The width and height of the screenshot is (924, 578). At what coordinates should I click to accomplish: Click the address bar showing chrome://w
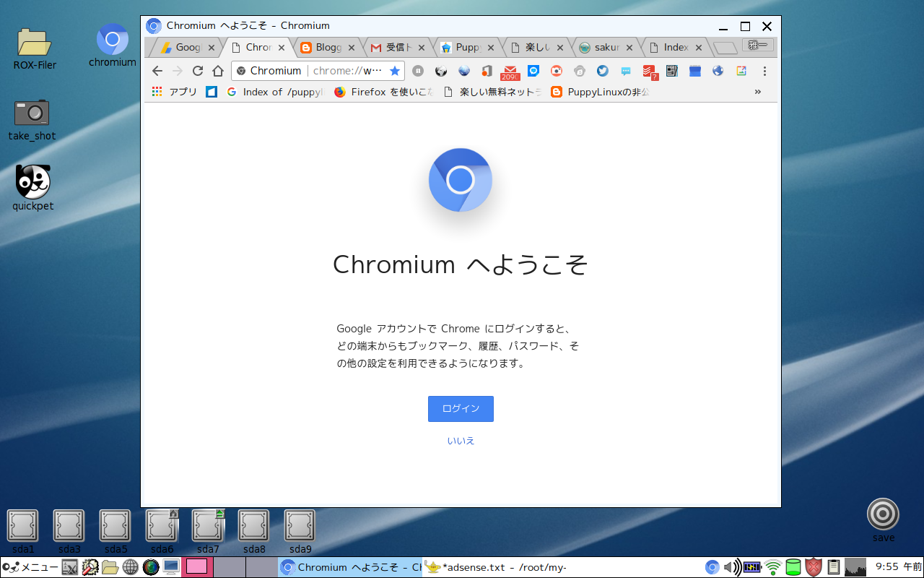click(x=318, y=71)
